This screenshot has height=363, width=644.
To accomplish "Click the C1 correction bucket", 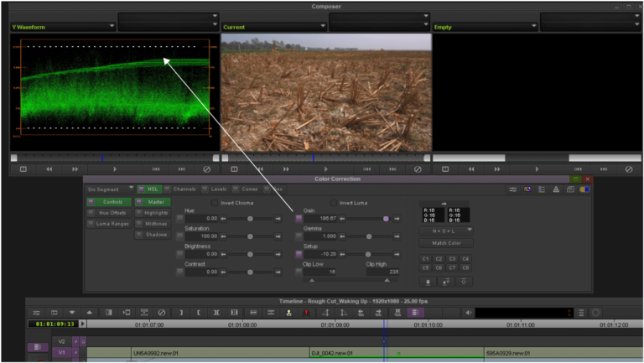I will click(x=425, y=259).
